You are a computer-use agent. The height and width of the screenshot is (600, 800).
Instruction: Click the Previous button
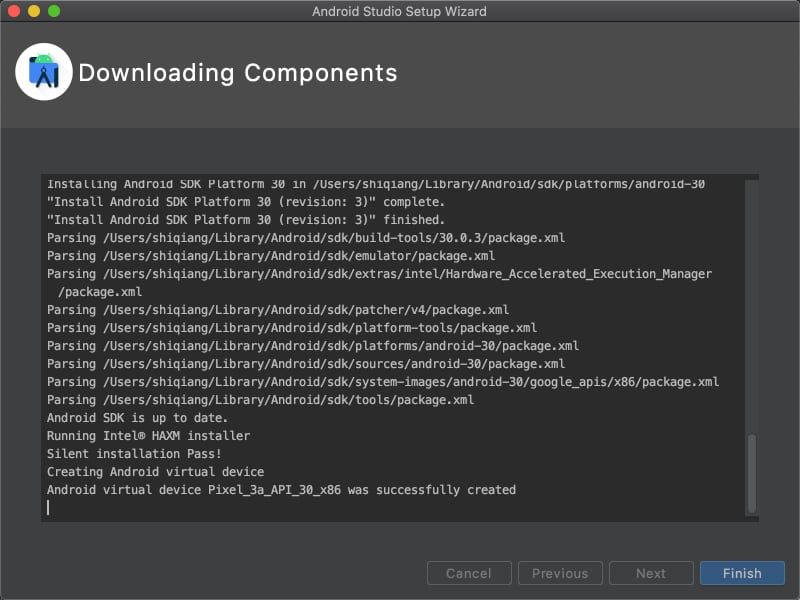(560, 573)
